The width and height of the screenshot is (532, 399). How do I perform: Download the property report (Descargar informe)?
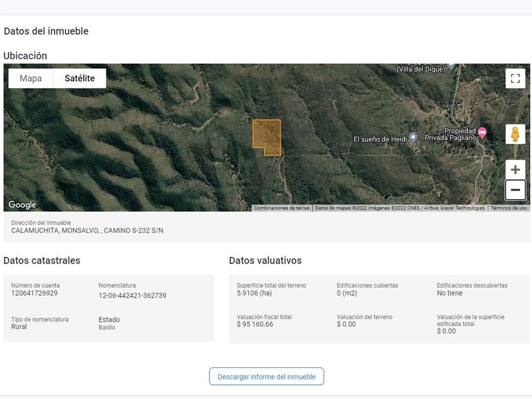click(x=267, y=376)
